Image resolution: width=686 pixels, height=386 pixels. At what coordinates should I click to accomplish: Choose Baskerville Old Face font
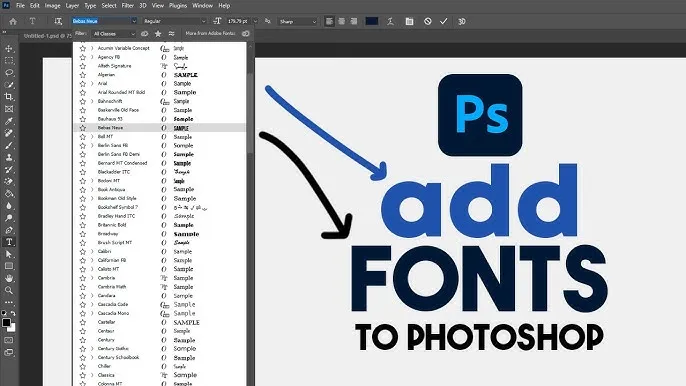[118, 110]
